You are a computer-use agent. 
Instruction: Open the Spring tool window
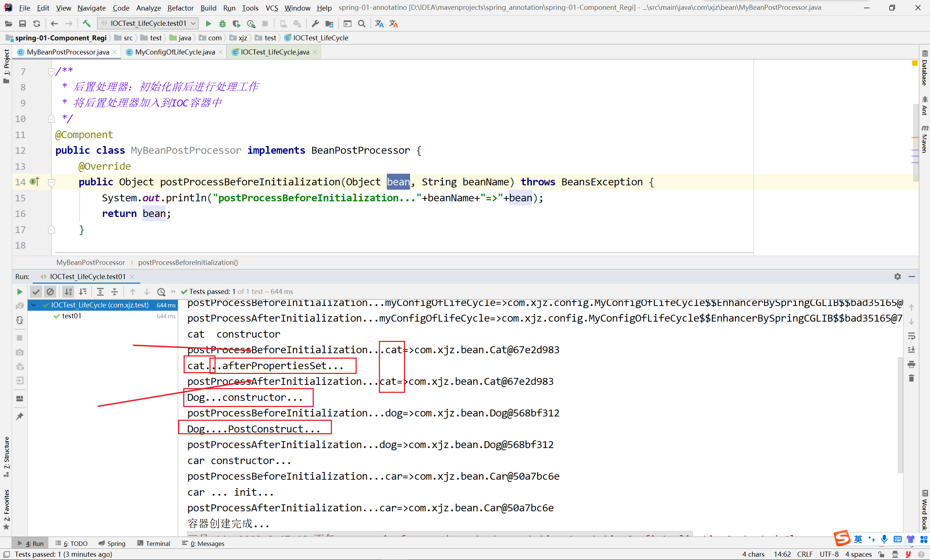pos(112,543)
